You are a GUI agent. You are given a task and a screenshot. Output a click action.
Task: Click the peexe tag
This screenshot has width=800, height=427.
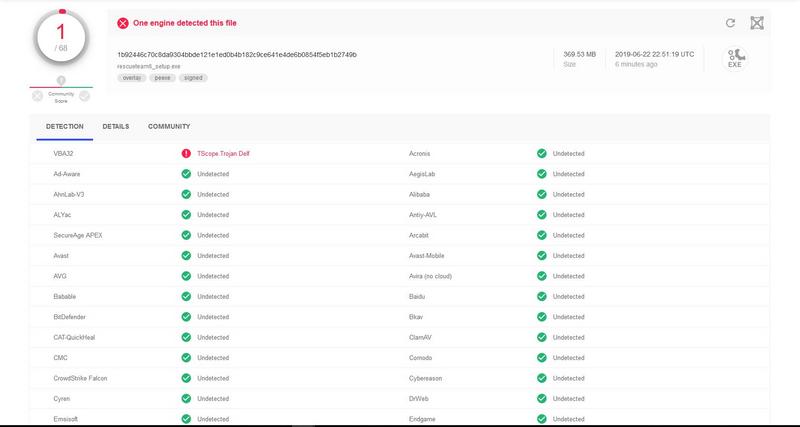click(x=162, y=78)
